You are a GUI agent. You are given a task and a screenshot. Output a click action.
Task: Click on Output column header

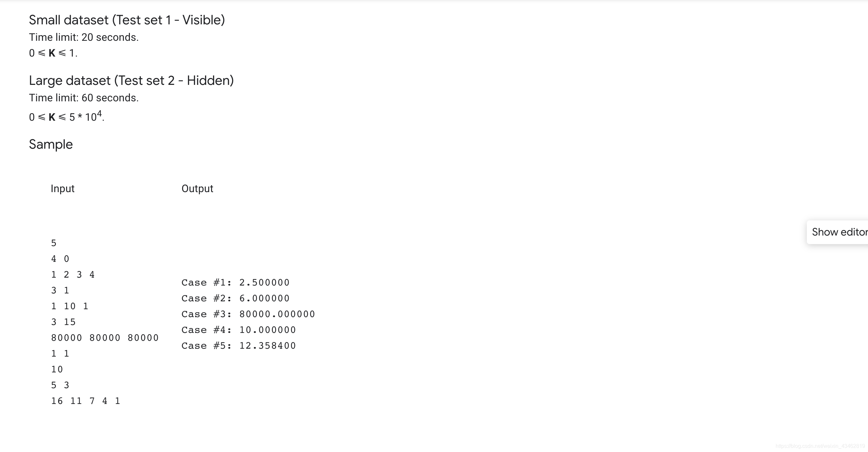point(197,188)
